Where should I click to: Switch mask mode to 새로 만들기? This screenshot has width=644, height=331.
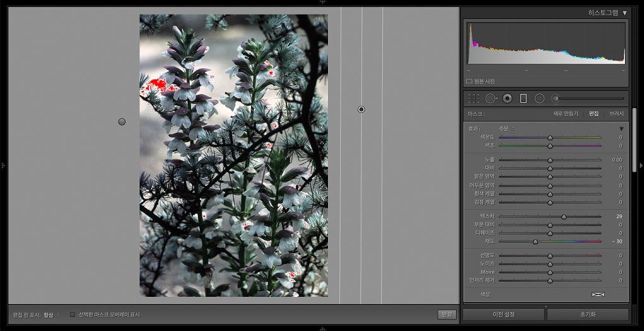tap(566, 113)
